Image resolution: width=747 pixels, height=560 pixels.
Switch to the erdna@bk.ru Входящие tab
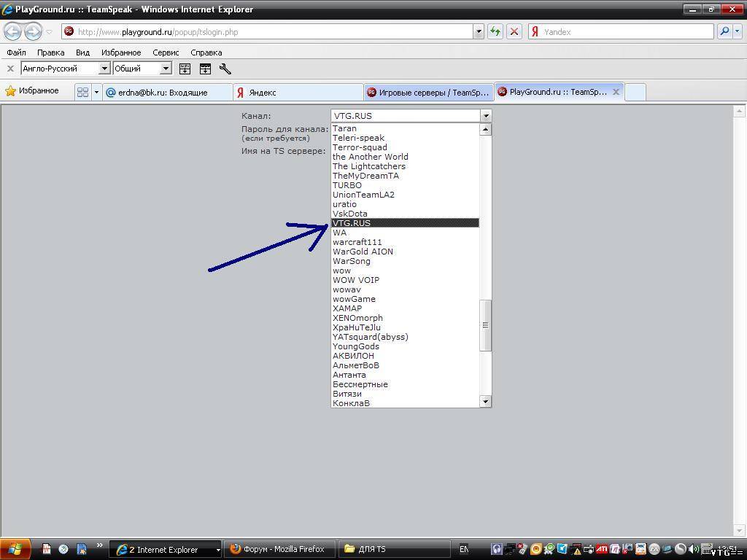point(168,93)
